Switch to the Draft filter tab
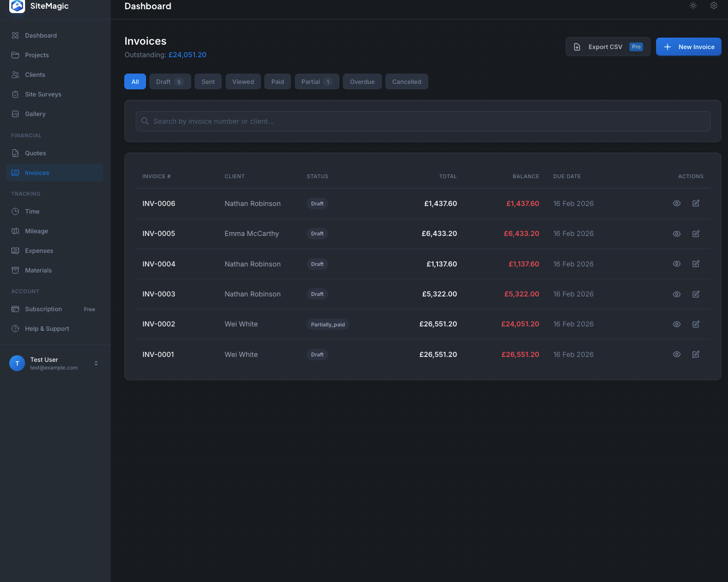The width and height of the screenshot is (728, 582). 169,81
